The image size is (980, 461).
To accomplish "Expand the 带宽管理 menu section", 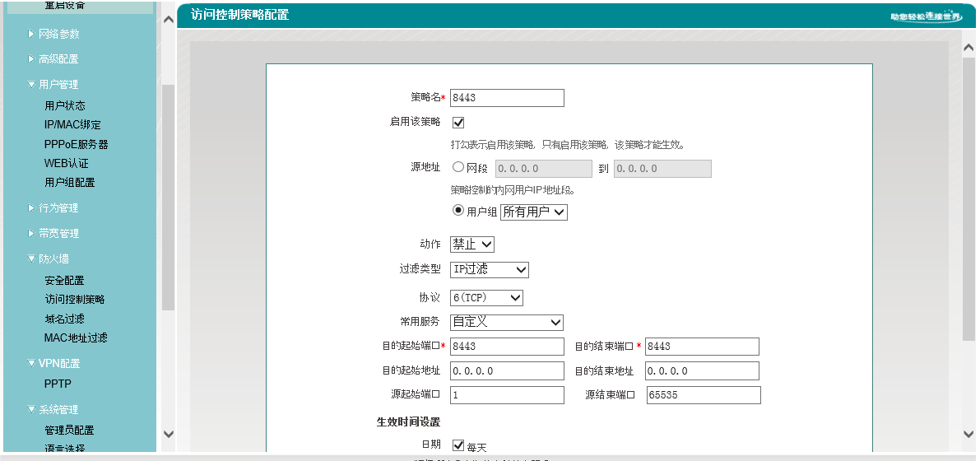I will point(53,233).
